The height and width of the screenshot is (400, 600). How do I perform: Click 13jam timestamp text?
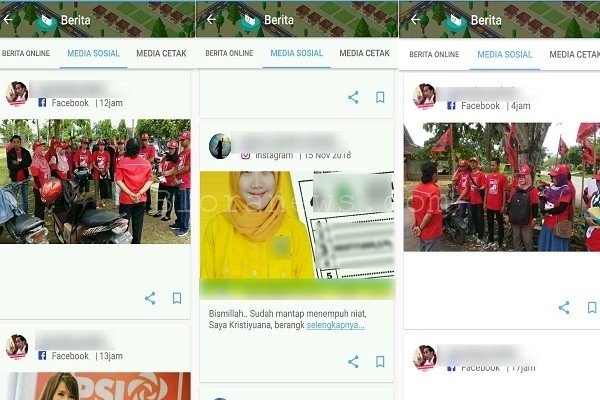tap(111, 356)
